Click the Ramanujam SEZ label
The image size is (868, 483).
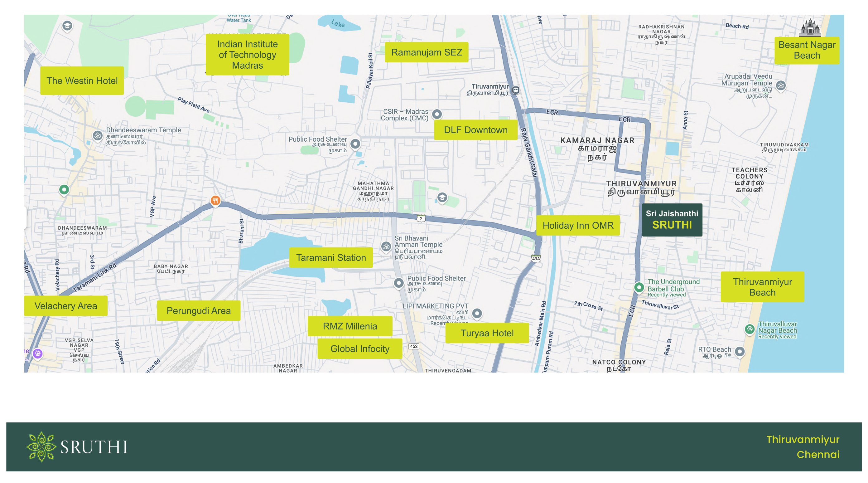point(426,52)
